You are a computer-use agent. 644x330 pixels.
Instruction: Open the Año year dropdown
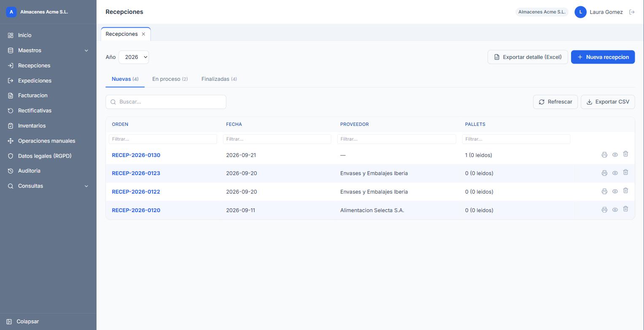coord(134,57)
